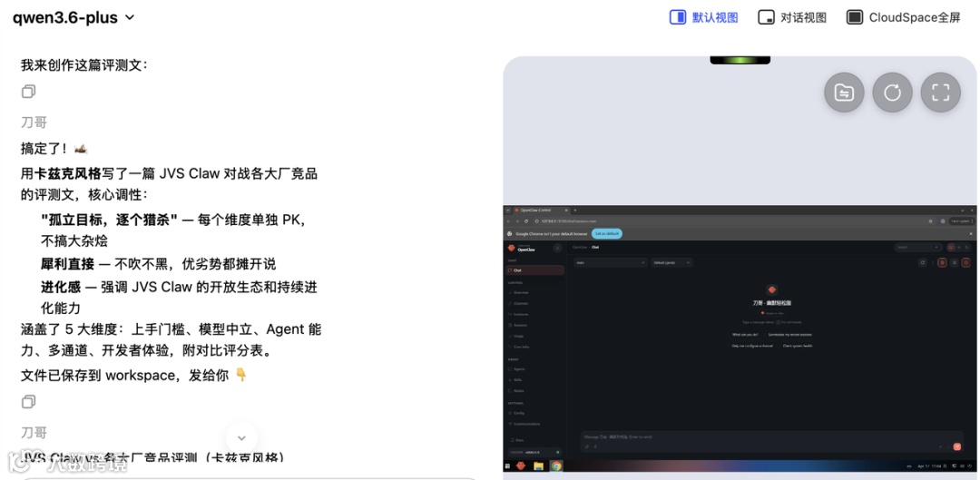Switch to CloudSpace全屏 view
Image resolution: width=980 pixels, height=480 pixels.
(x=904, y=17)
